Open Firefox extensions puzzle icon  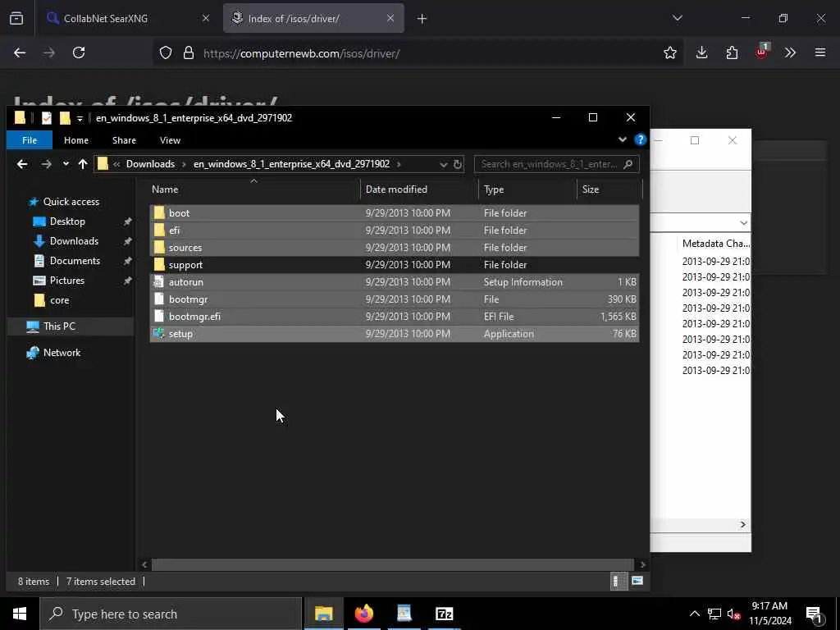tap(732, 52)
